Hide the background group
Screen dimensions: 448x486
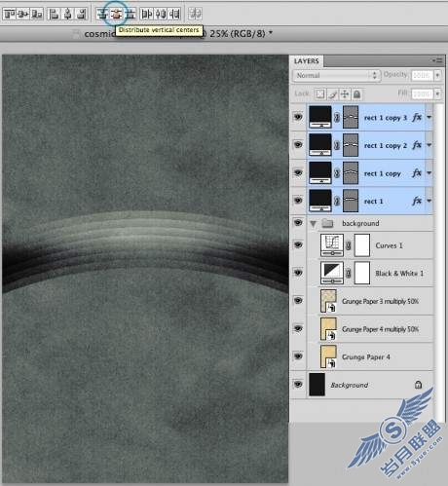click(298, 223)
